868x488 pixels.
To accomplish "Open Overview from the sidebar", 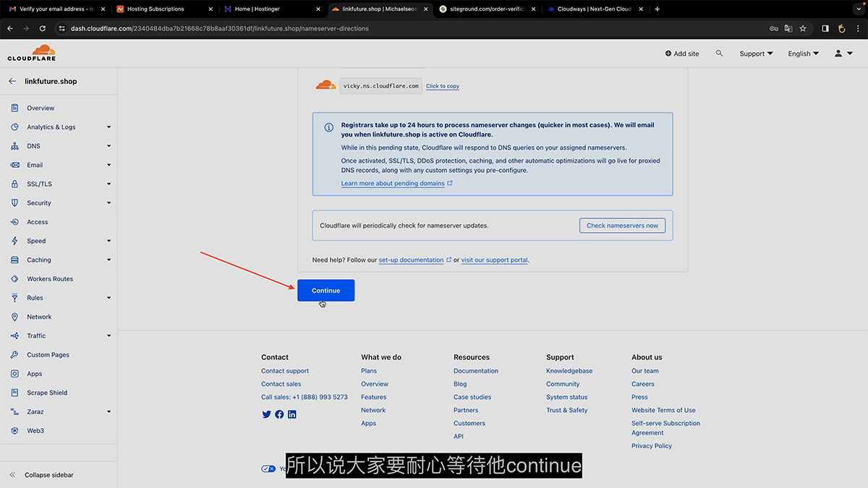I will point(41,108).
